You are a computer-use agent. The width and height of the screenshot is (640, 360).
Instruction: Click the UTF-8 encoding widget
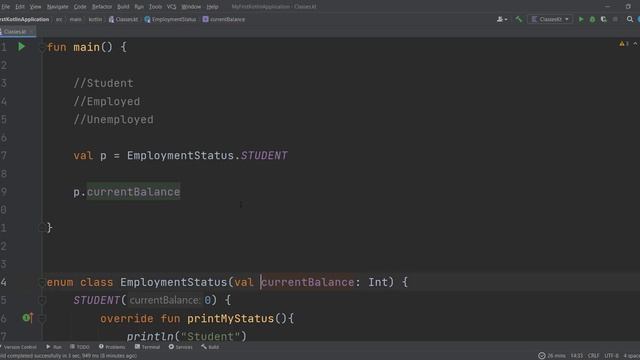pos(611,356)
